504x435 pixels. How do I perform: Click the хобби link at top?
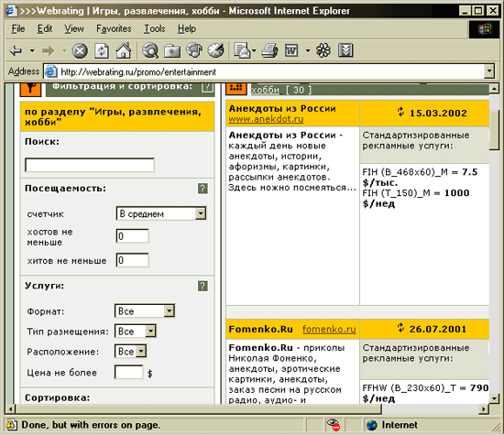tap(265, 90)
